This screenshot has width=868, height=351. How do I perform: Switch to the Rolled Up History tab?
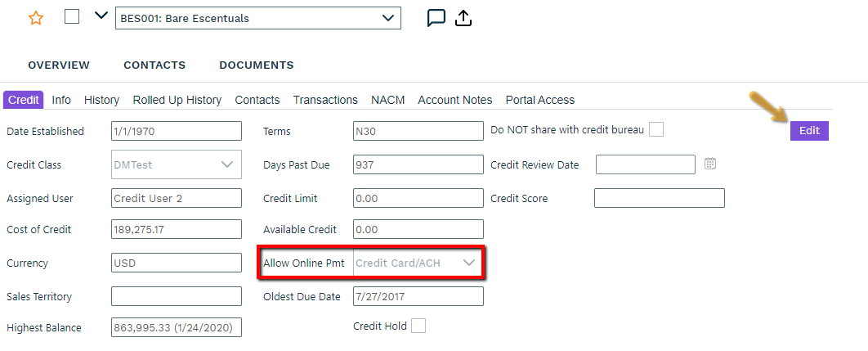[177, 100]
